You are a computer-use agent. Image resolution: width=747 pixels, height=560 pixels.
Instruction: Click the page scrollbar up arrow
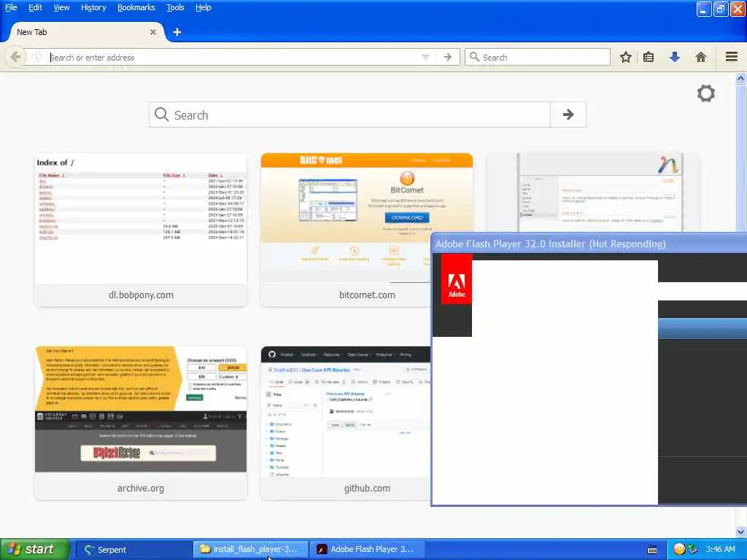coord(740,79)
